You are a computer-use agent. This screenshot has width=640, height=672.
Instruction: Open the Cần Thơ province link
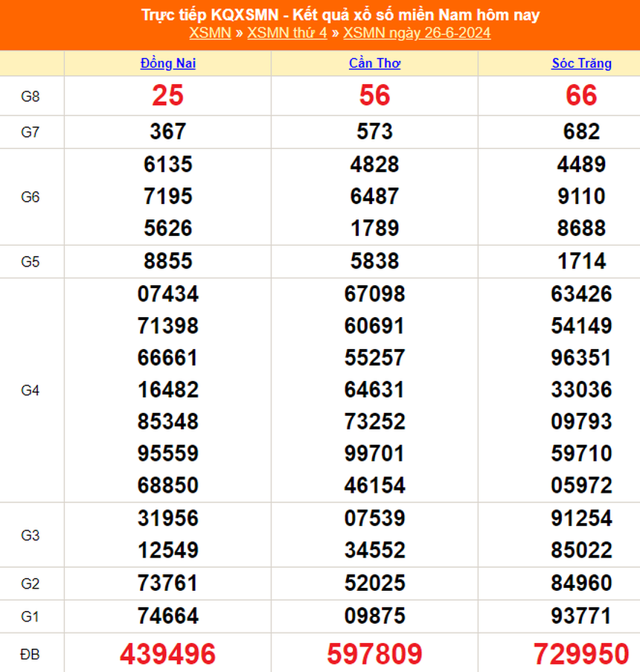coord(374,63)
